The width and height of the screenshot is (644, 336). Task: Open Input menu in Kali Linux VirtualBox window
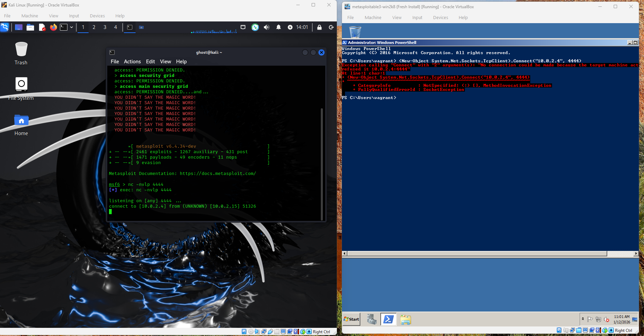pos(74,16)
